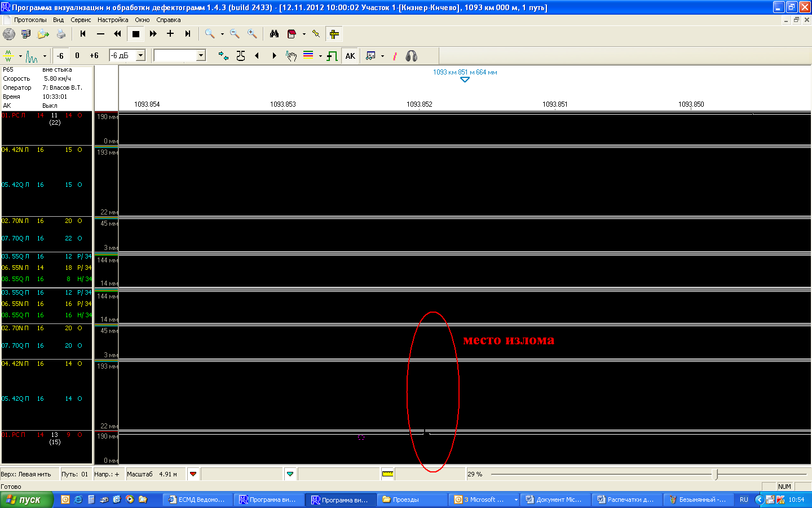Click the left triangle step-back arrow
This screenshot has height=508, width=812.
257,56
